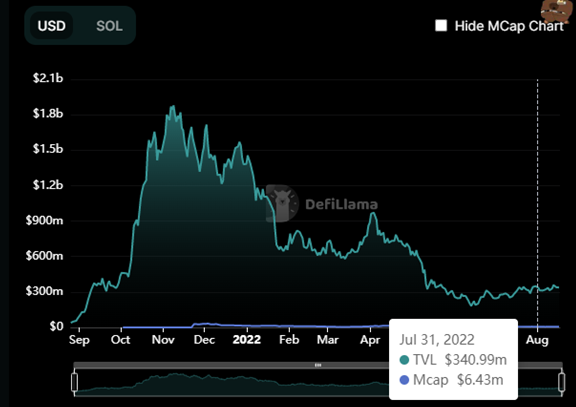This screenshot has width=576, height=407.
Task: Click the mini overview chart in the range selector
Action: click(231, 383)
